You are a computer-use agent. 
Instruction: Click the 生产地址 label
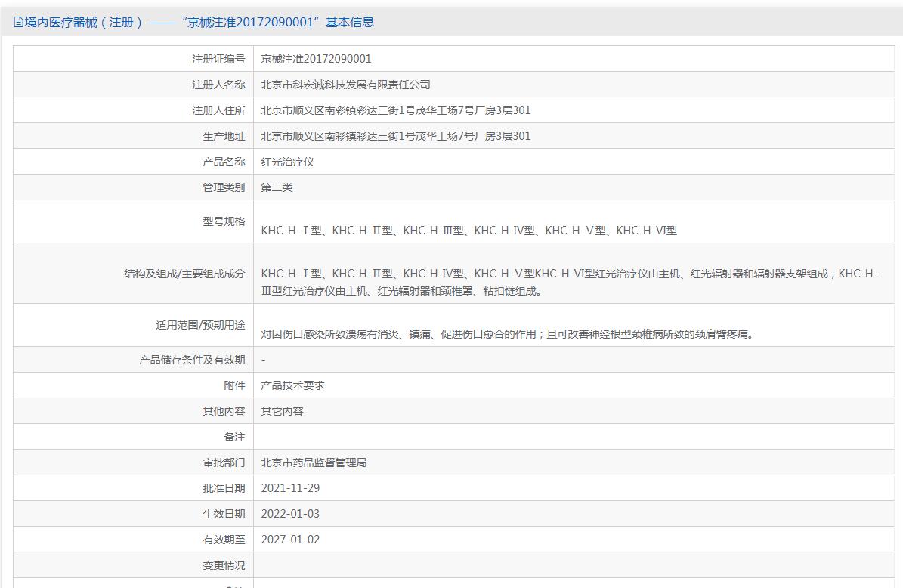coord(224,136)
